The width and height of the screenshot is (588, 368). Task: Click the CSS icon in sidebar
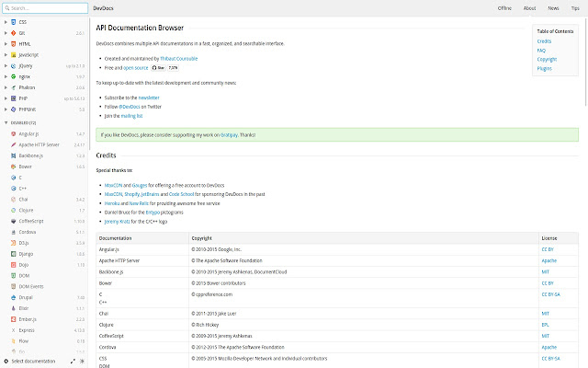pos(14,22)
